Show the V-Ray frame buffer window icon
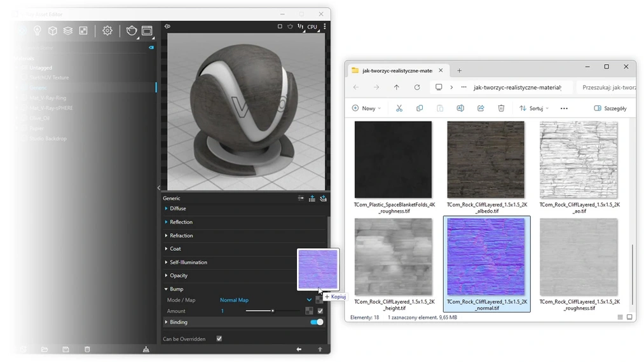The image size is (644, 362). pyautogui.click(x=147, y=30)
